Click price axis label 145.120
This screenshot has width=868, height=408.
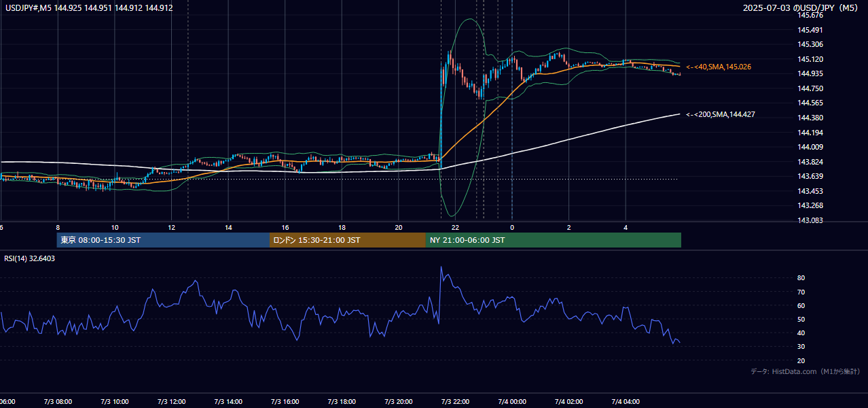click(810, 59)
